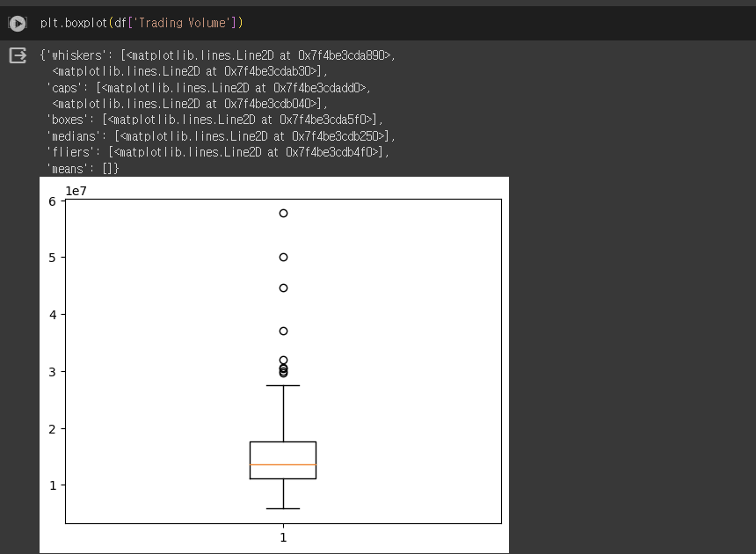Click the y-axis tick label 4
This screenshot has width=756, height=554.
tap(52, 315)
